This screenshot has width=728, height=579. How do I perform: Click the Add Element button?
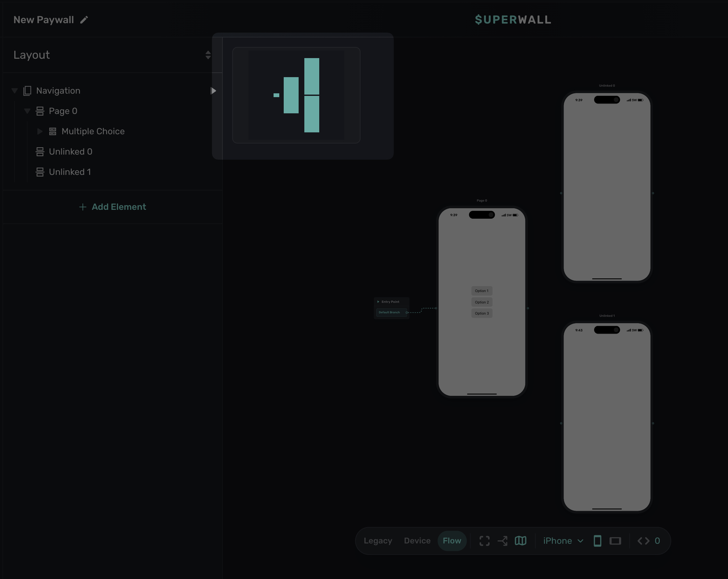click(x=112, y=207)
